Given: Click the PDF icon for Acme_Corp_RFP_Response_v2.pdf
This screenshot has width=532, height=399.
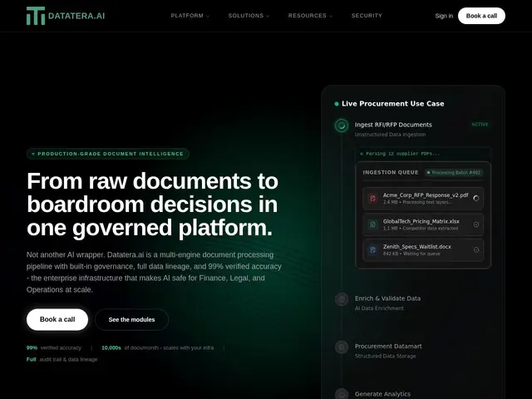Looking at the screenshot, I should (372, 198).
